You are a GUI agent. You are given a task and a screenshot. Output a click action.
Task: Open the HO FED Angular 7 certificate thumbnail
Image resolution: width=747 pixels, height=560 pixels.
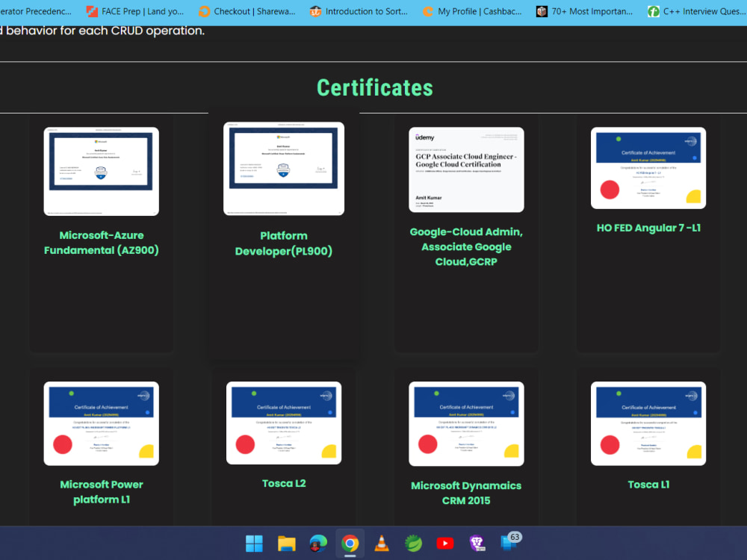[x=648, y=168]
